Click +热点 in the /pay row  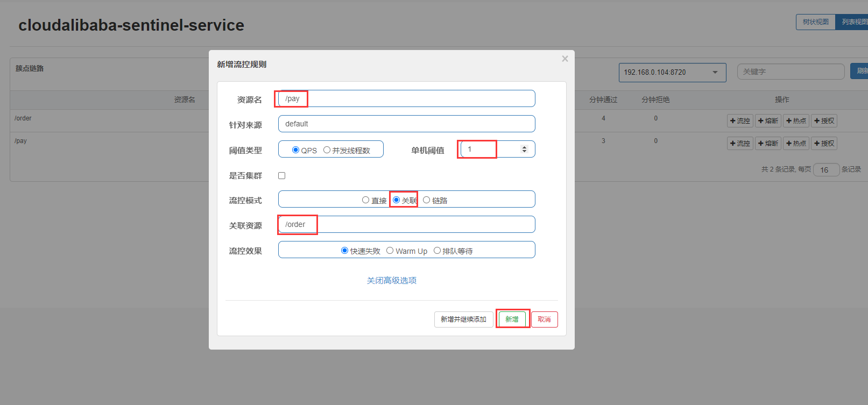tap(796, 144)
